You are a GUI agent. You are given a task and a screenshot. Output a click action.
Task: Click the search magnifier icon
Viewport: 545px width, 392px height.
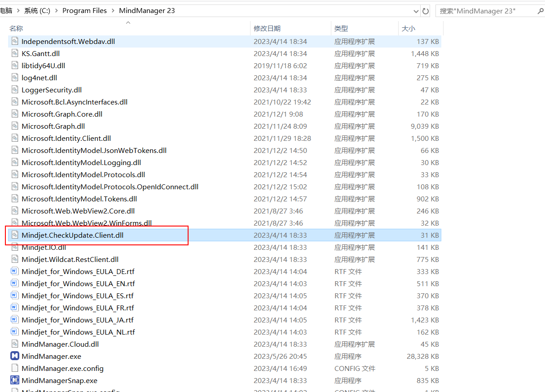pos(540,10)
